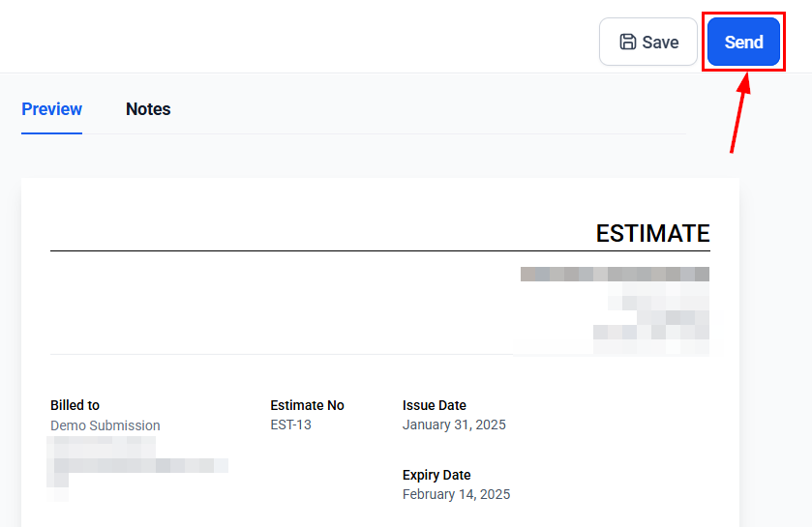
Task: Switch to the Notes tab
Action: tap(148, 109)
